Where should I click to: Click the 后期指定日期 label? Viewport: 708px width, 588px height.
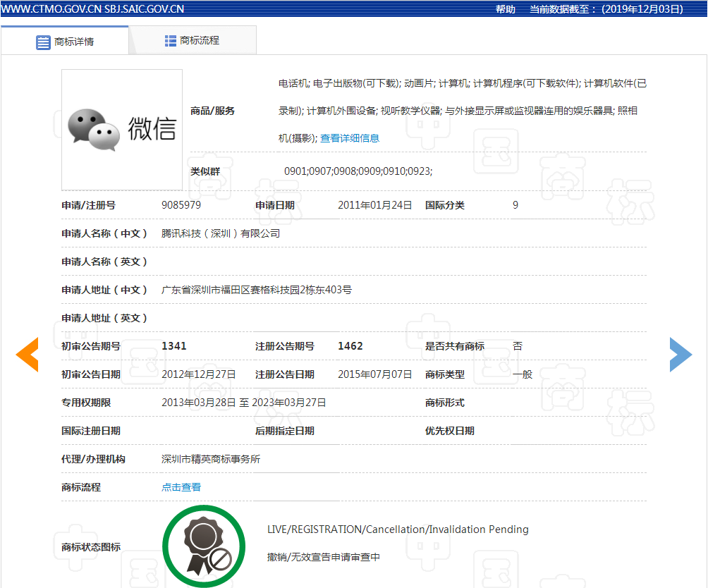coord(284,431)
